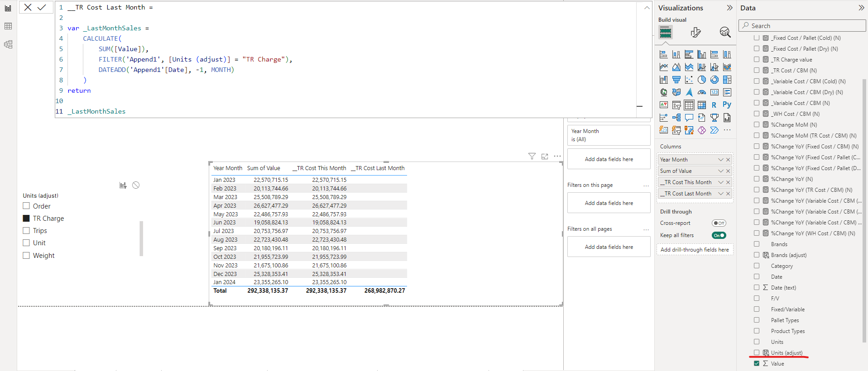The image size is (868, 371).
Task: Tick the Units (adjust) field checkbox
Action: click(757, 352)
